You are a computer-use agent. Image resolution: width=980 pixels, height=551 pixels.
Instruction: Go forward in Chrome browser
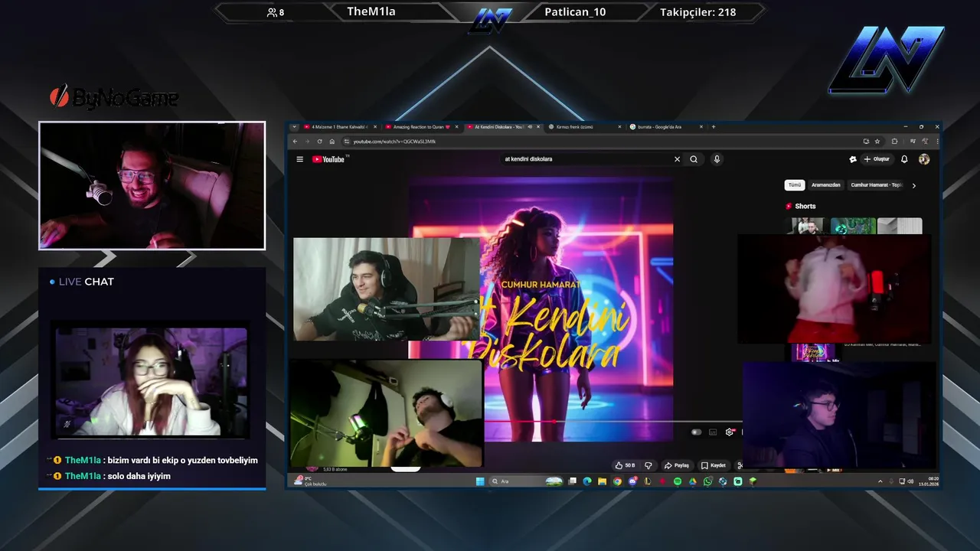point(308,142)
